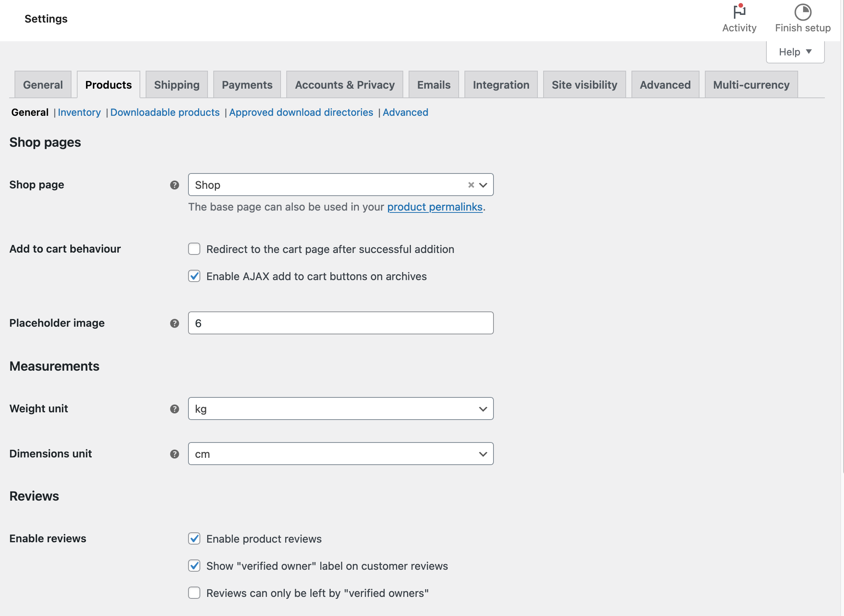The width and height of the screenshot is (844, 616).
Task: Enable redirect to cart page after addition
Action: pyautogui.click(x=194, y=249)
